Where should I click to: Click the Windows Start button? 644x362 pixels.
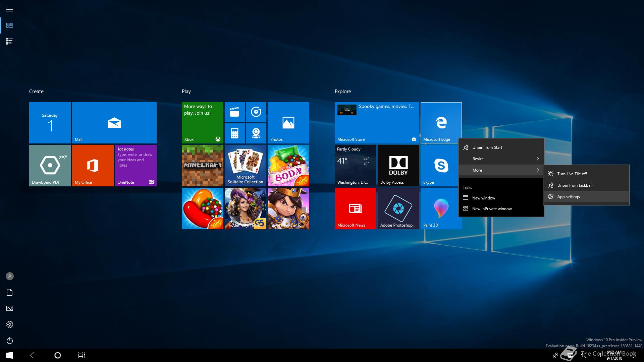point(9,355)
